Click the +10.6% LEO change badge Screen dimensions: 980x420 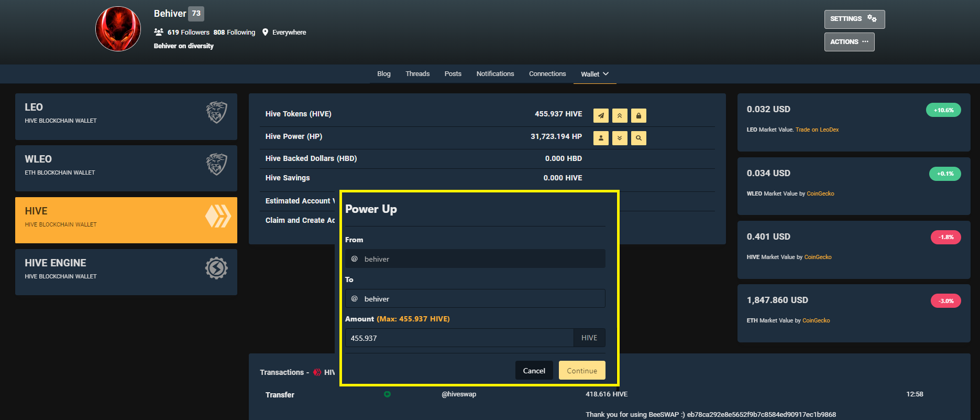943,110
